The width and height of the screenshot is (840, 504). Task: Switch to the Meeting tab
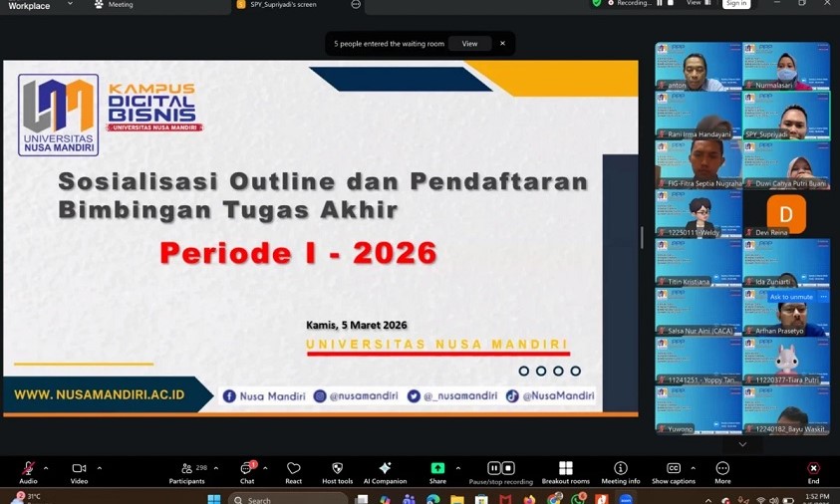point(120,5)
